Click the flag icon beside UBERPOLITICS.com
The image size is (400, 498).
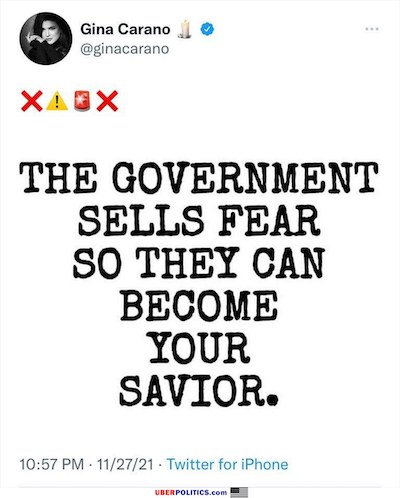point(239,492)
